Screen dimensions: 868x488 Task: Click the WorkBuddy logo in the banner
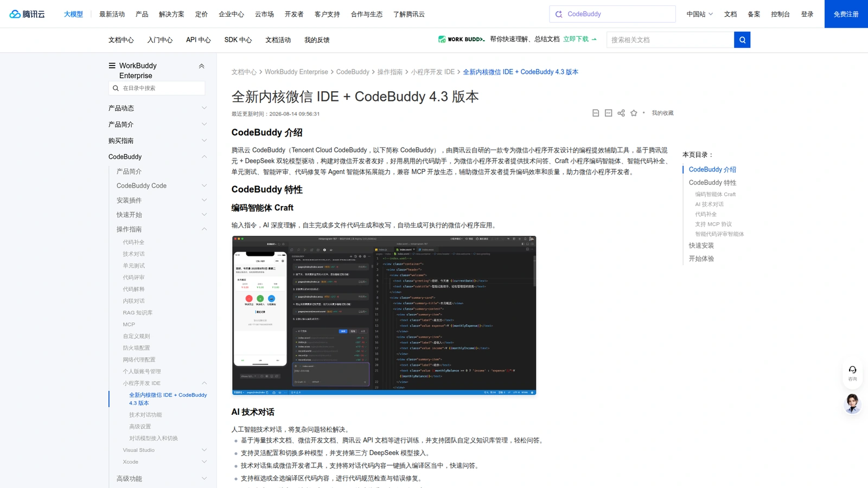[461, 39]
